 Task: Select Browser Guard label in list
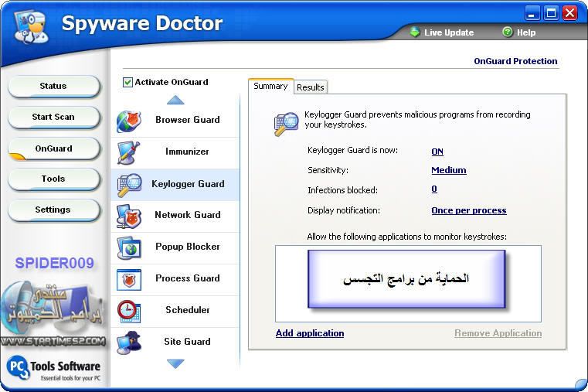188,120
